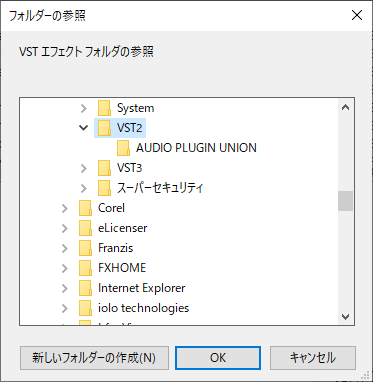Expand the スーパーセキュリティ folder

[x=83, y=188]
